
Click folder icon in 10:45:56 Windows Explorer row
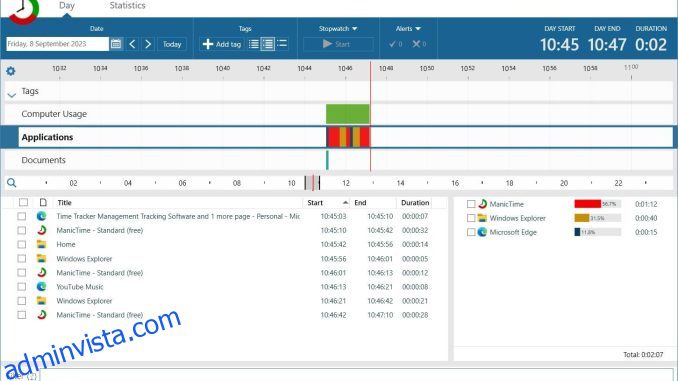(42, 259)
